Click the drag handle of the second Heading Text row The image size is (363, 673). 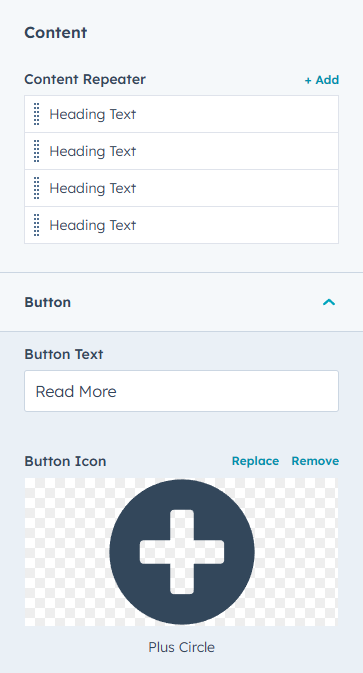[37, 151]
